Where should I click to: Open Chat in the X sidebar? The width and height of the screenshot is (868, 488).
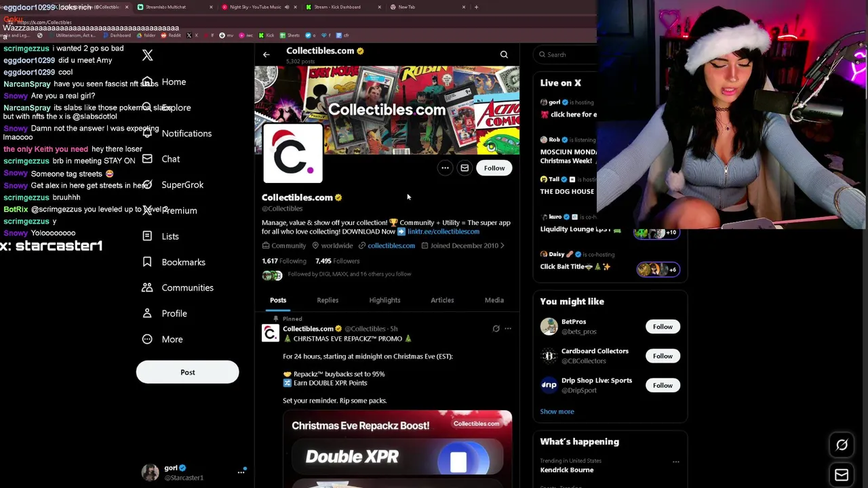(x=170, y=159)
